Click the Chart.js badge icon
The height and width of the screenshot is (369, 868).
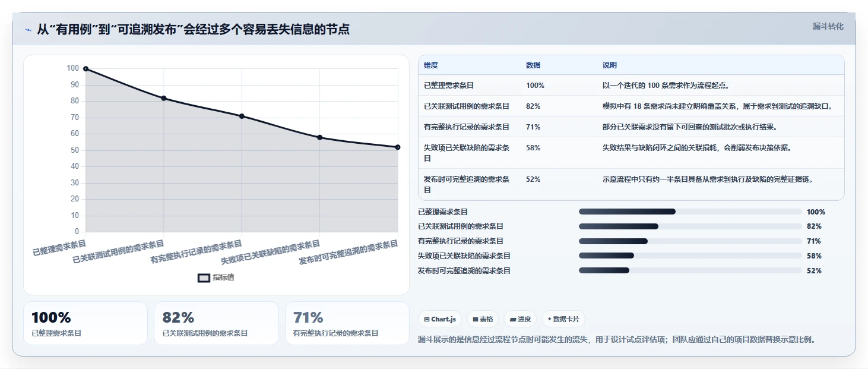pos(427,319)
